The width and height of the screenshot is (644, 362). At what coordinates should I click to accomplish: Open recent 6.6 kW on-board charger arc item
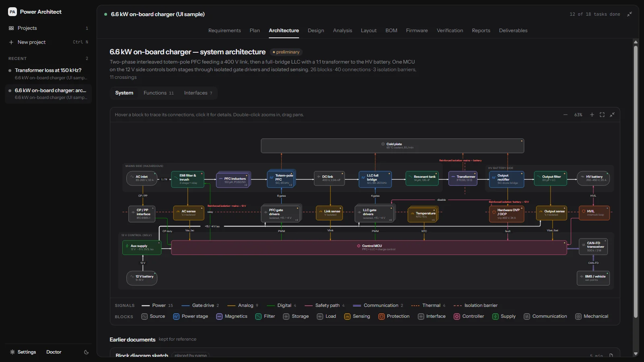coord(48,94)
